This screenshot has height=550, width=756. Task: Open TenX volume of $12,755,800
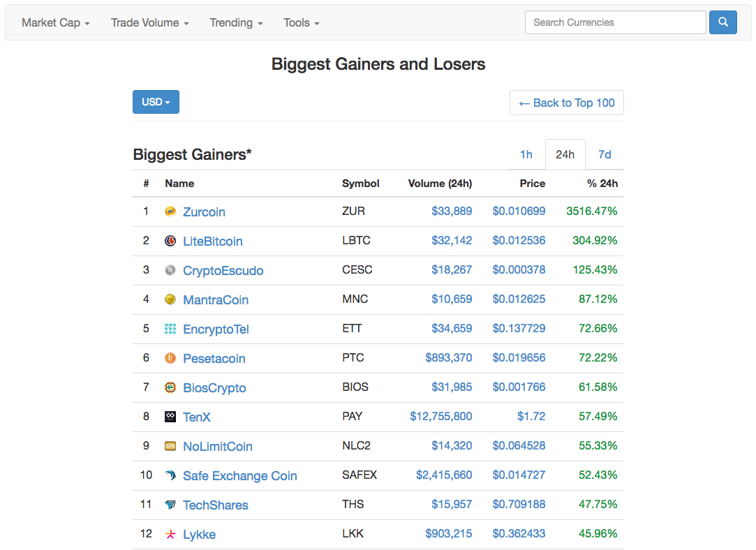point(440,416)
